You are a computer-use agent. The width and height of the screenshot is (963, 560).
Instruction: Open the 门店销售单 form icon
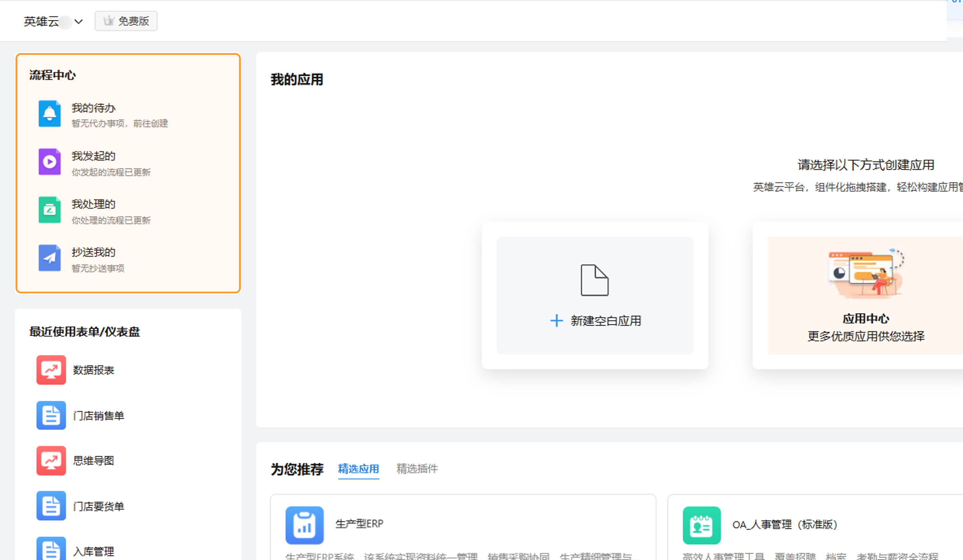click(51, 415)
